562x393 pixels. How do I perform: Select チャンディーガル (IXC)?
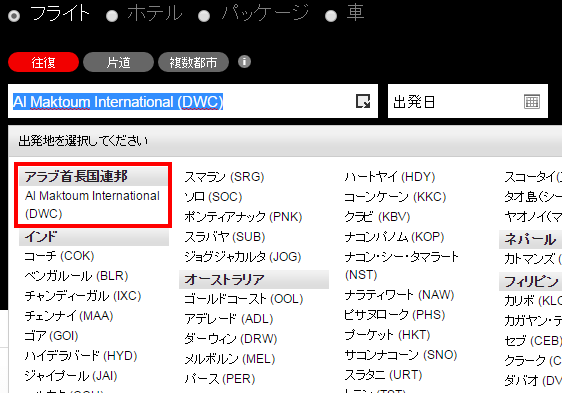pos(83,296)
